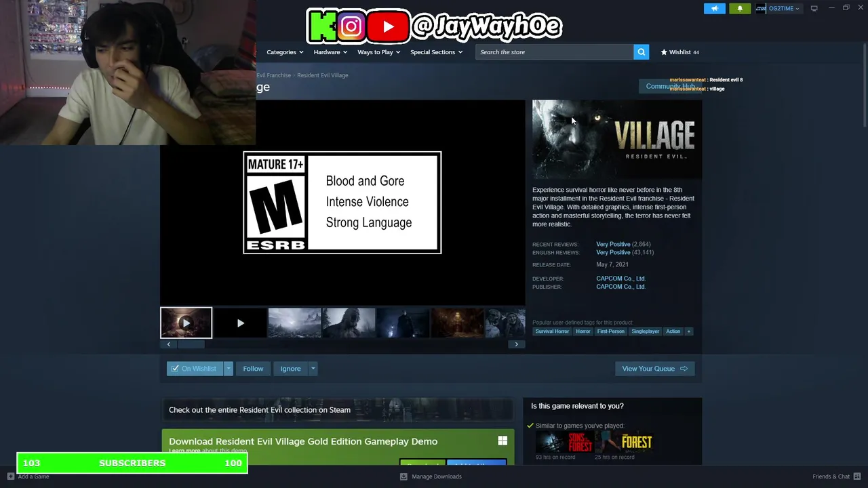Open the green notifications bell
Screen dimensions: 868x488
pos(740,8)
